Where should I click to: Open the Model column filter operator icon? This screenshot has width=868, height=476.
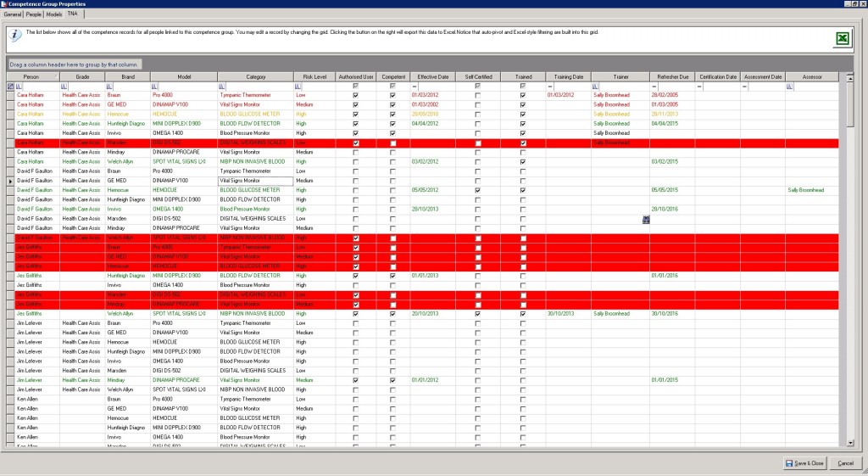pyautogui.click(x=154, y=87)
